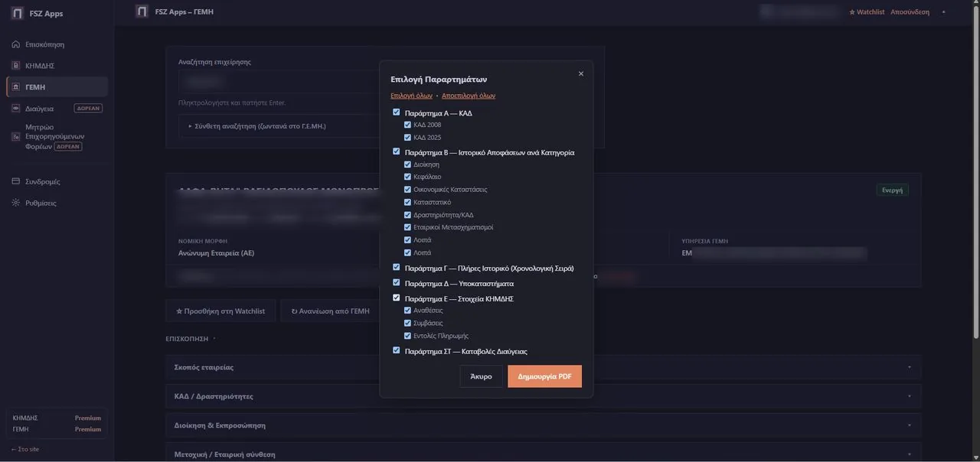The image size is (980, 462).
Task: Click the Μητρώο Επιχορηγούμενων Φορέων icon
Action: [x=16, y=136]
